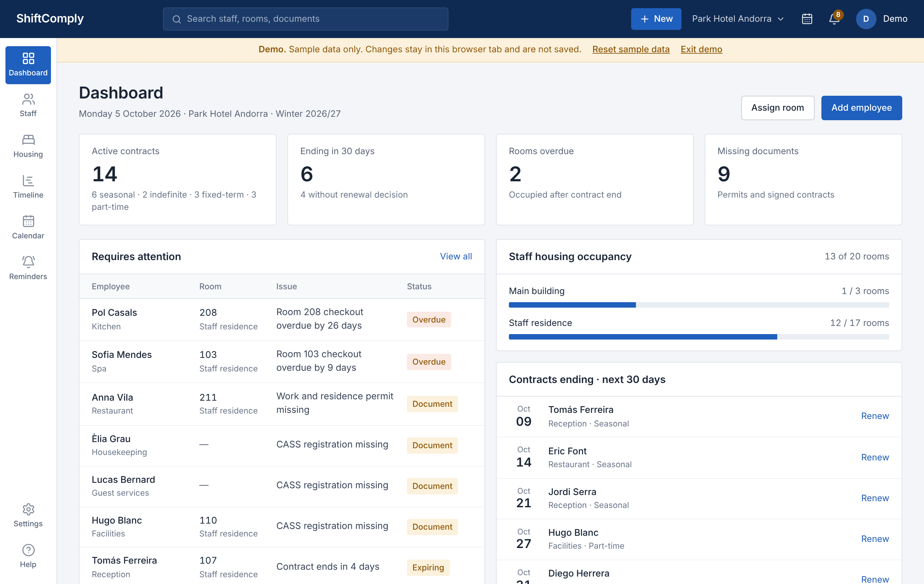Click the Assign room button
The height and width of the screenshot is (584, 924).
click(x=778, y=108)
